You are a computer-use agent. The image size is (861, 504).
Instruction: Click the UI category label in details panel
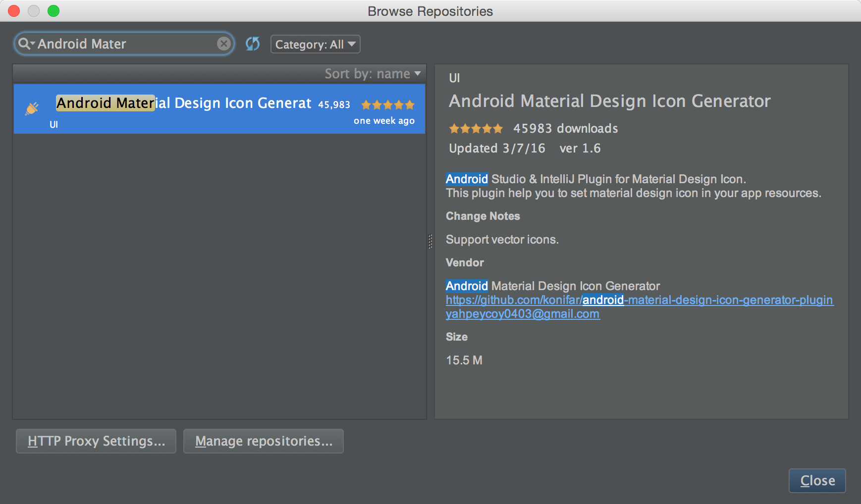454,78
